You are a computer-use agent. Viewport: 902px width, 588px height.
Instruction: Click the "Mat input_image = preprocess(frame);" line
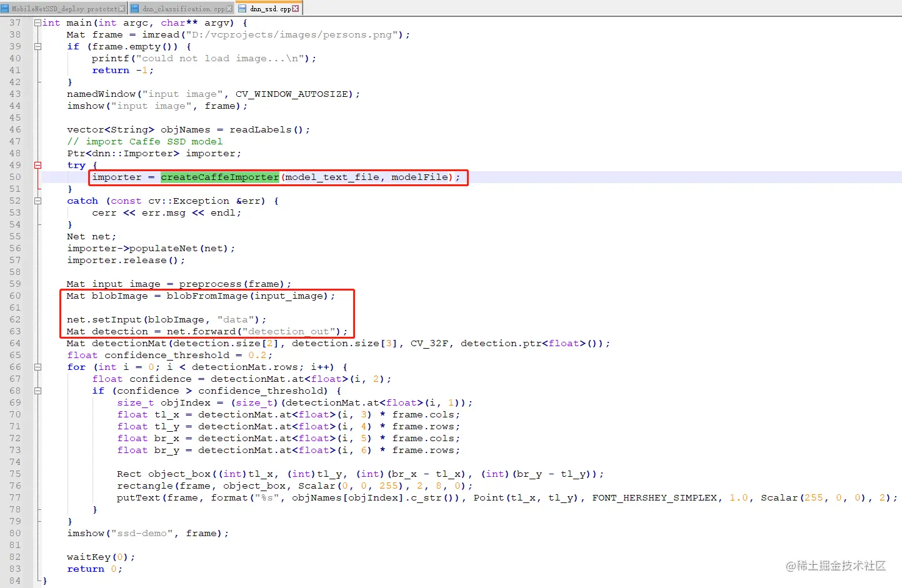(179, 284)
